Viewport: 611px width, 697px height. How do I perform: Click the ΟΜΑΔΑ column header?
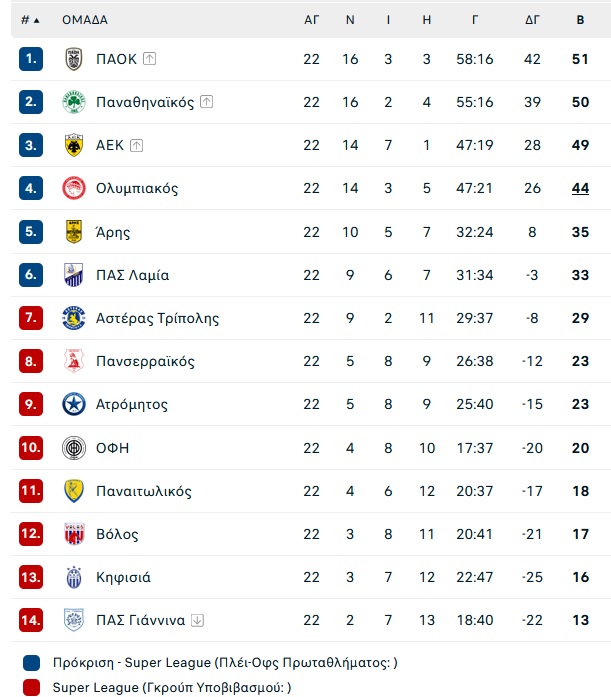click(x=85, y=20)
